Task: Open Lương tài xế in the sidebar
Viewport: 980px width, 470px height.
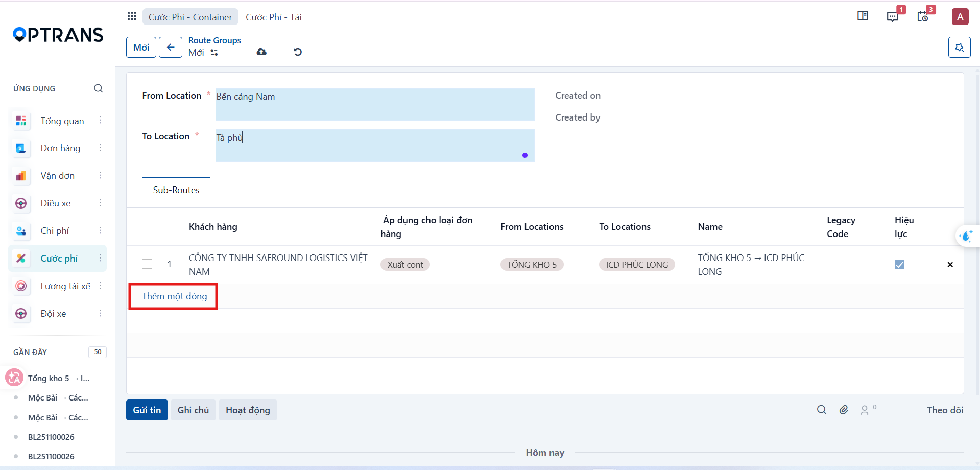Action: (x=65, y=286)
